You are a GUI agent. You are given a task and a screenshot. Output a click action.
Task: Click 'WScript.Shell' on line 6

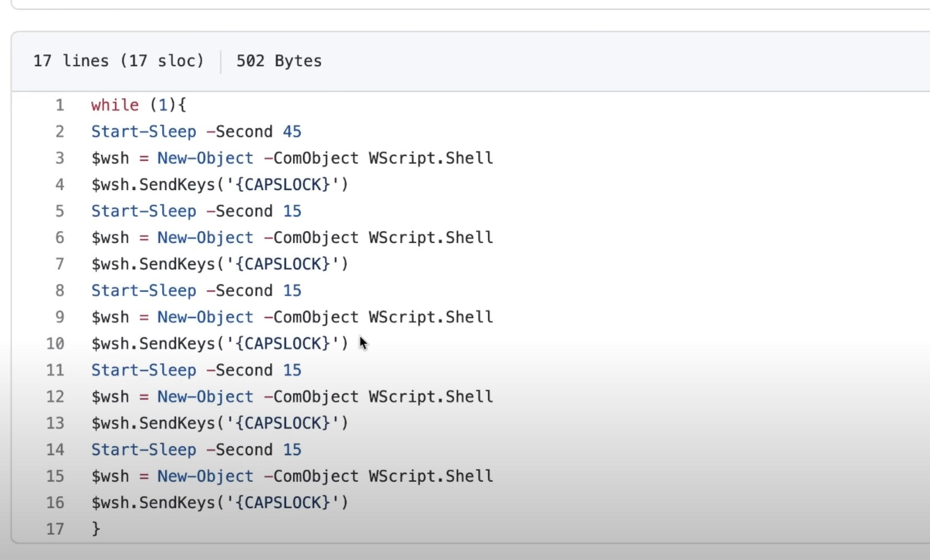point(431,237)
